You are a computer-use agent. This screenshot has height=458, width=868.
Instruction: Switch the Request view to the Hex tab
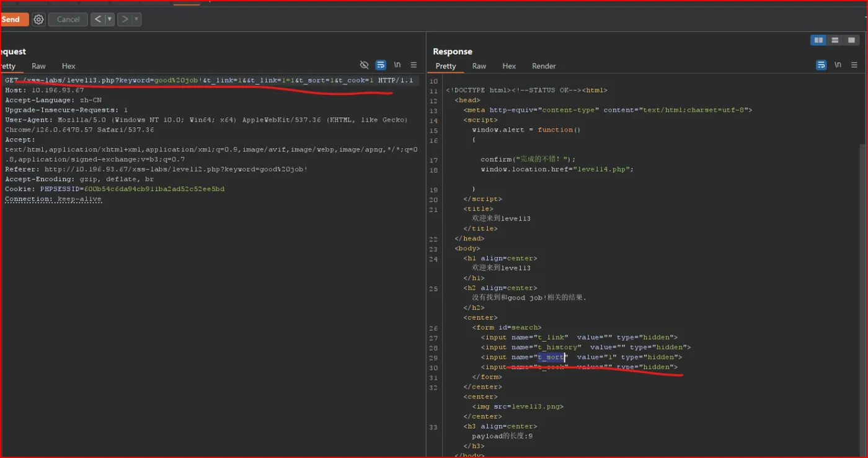[x=69, y=66]
